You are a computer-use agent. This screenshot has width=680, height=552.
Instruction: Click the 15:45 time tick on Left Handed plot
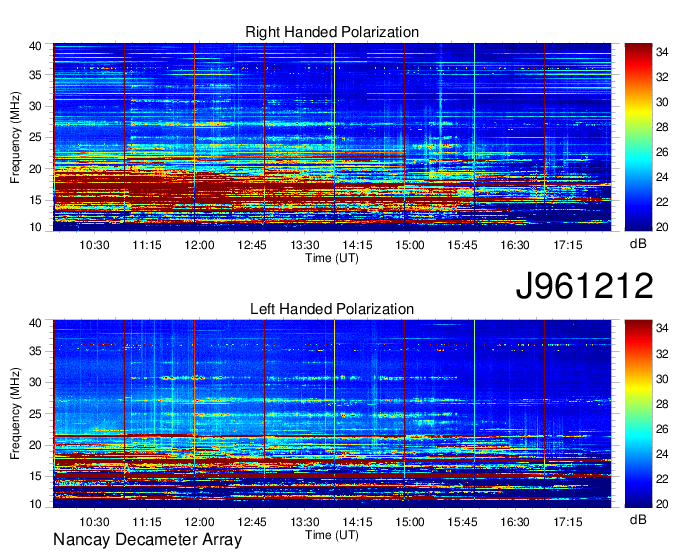(x=462, y=522)
